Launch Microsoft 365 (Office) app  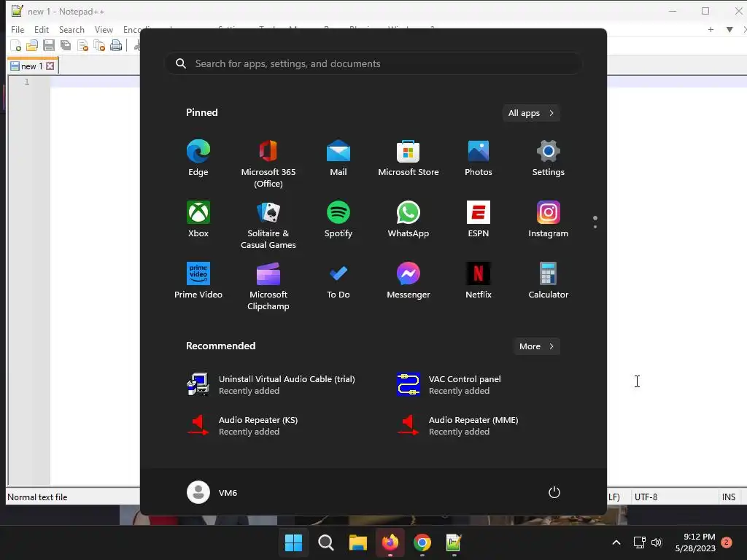pyautogui.click(x=268, y=164)
